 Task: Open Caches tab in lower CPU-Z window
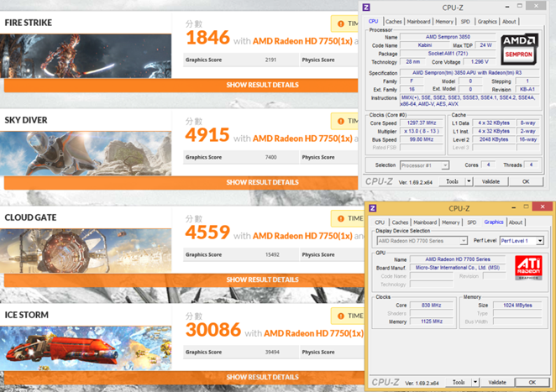[x=400, y=222]
